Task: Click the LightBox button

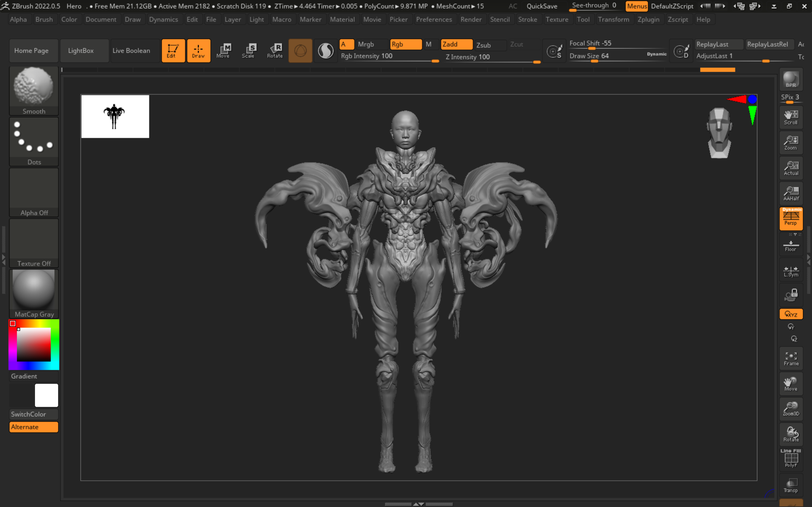Action: pyautogui.click(x=81, y=50)
